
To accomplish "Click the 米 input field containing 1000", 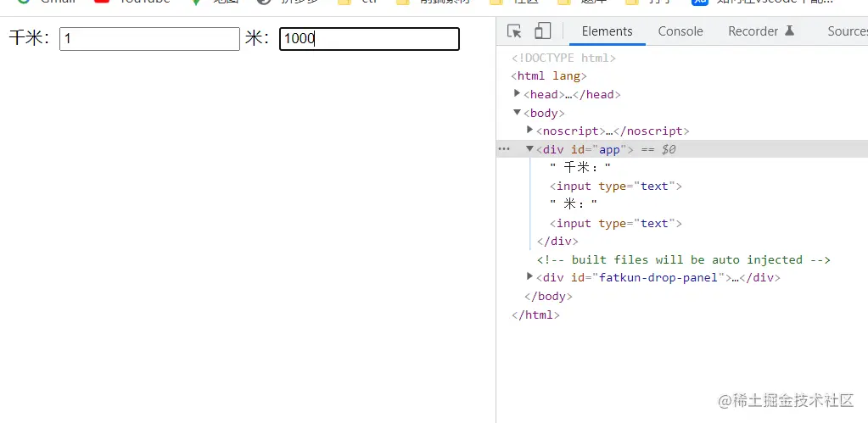I will coord(369,39).
